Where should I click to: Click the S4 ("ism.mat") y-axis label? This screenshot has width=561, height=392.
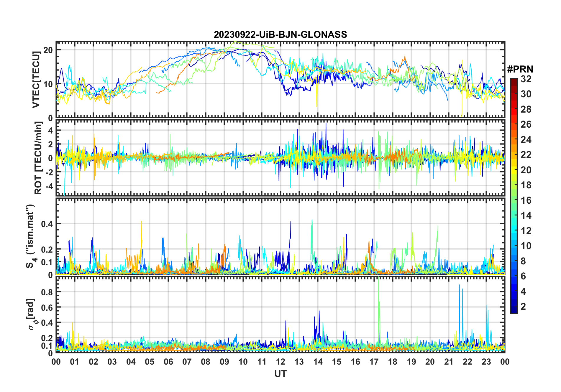[30, 236]
